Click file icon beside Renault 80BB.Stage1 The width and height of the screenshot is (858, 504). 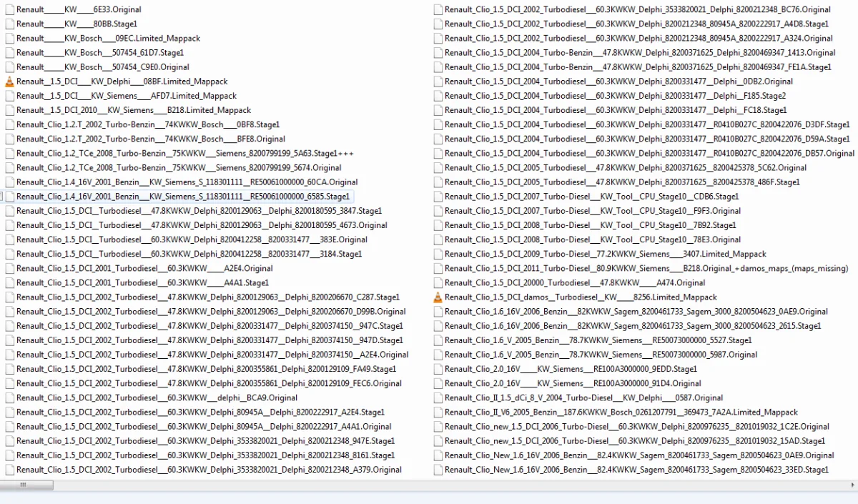[x=9, y=24]
